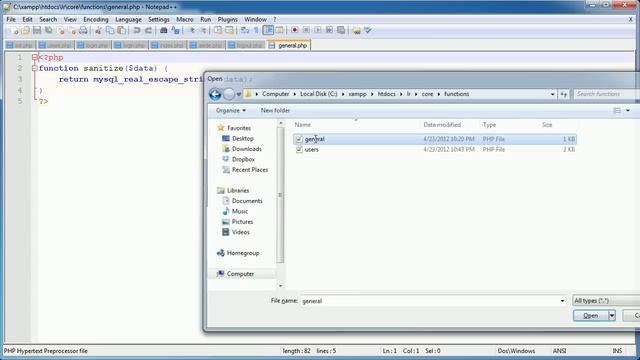Zoom in using the toolbar icon
Viewport: 640px width, 360px height.
tap(191, 30)
